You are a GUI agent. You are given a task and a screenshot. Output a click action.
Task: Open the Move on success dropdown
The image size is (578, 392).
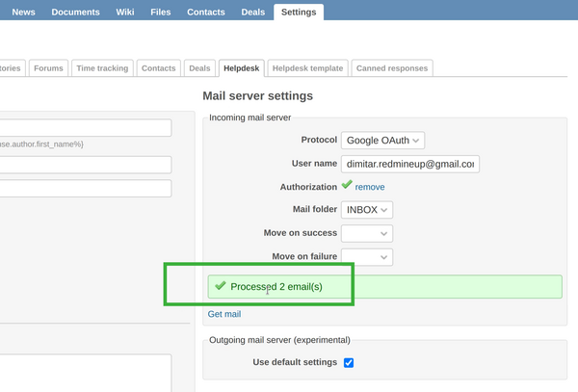[x=367, y=233]
